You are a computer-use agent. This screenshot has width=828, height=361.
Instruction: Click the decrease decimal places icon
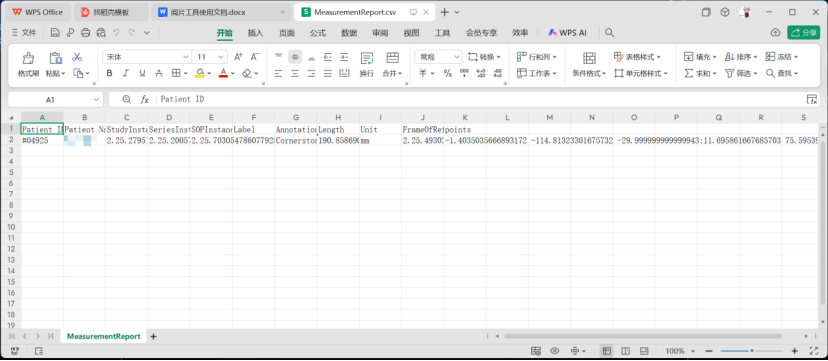pyautogui.click(x=497, y=73)
